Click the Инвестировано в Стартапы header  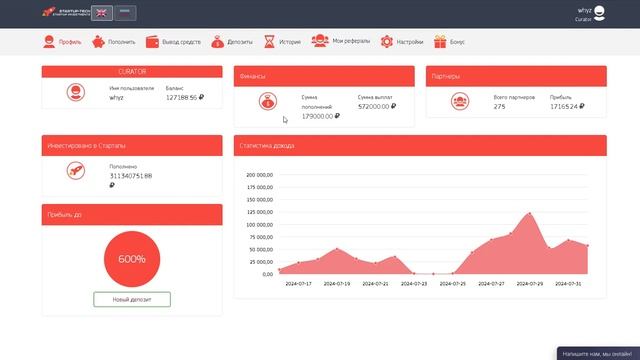132,145
